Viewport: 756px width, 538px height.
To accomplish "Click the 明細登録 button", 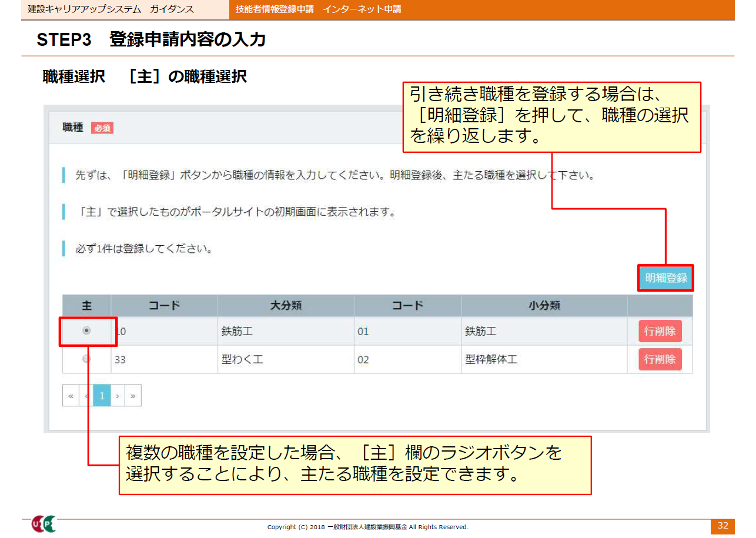I will tap(665, 278).
